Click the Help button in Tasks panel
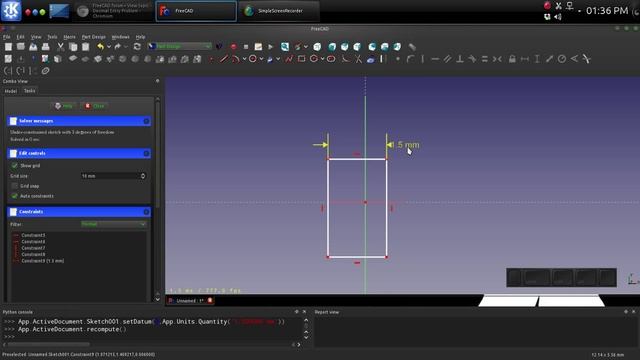640x360 pixels. (64, 106)
